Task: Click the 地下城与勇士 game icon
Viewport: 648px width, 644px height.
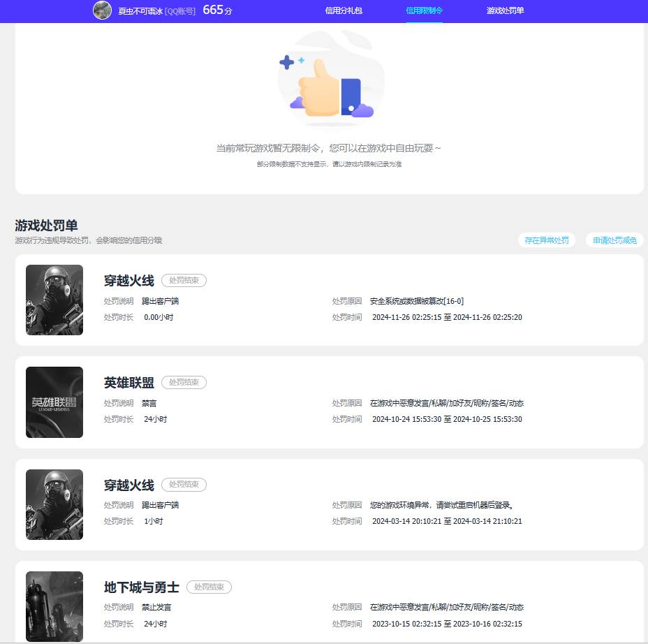Action: point(54,606)
